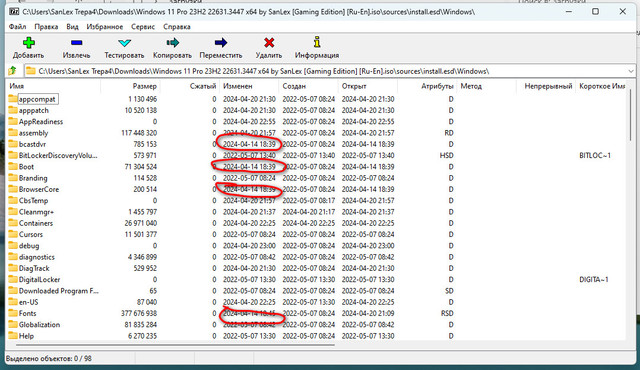Open the Справка menu

point(177,27)
